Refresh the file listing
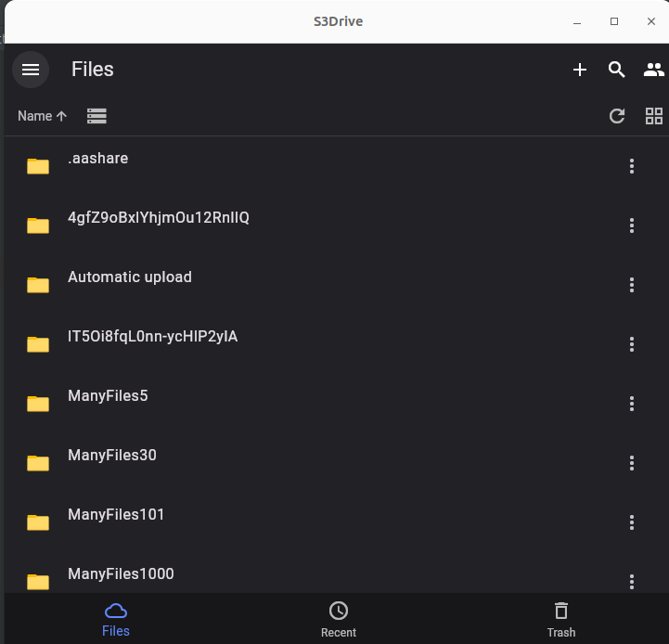The image size is (669, 644). 616,116
